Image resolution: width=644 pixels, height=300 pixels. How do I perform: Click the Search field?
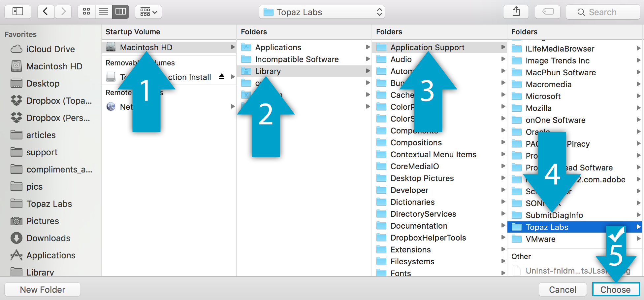tap(603, 12)
